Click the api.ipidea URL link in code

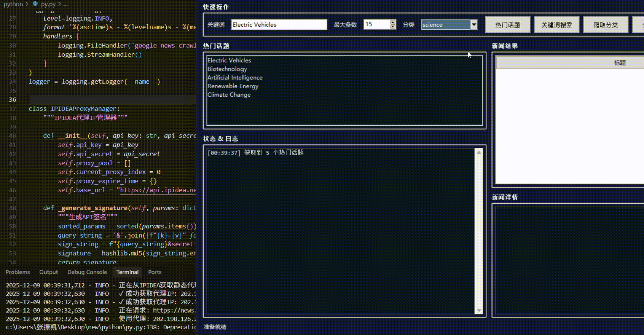[x=158, y=190]
